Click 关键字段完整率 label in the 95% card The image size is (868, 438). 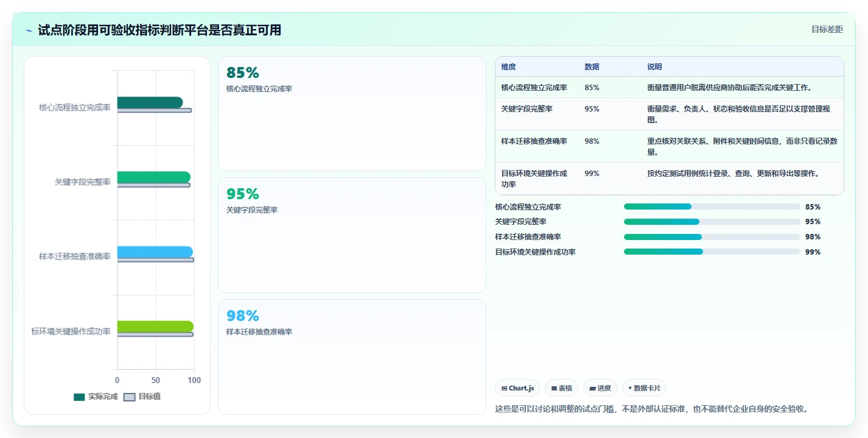(x=252, y=210)
